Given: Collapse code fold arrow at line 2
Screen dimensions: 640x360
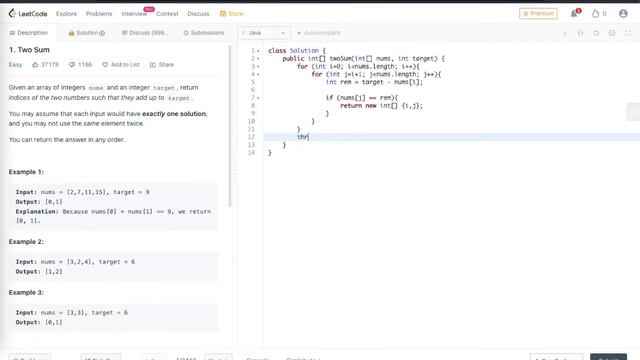Looking at the screenshot, I should 258,59.
